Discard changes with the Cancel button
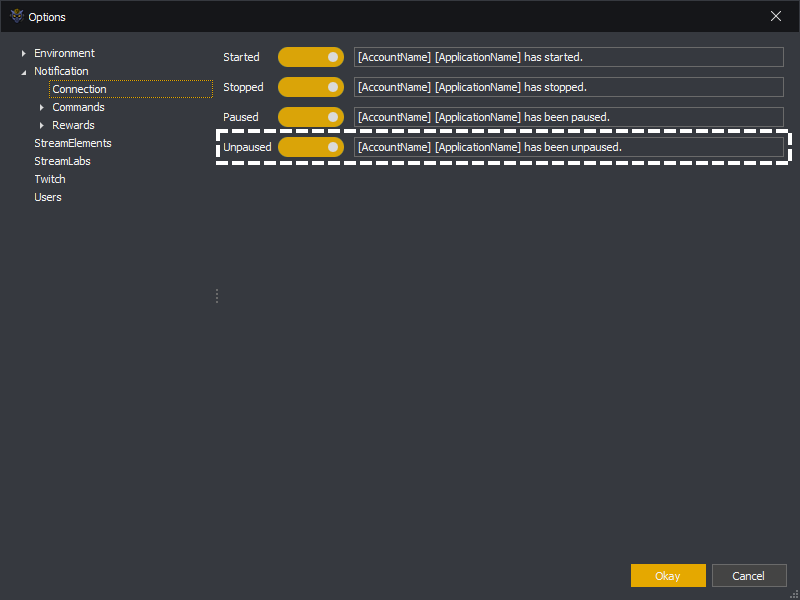 point(748,576)
